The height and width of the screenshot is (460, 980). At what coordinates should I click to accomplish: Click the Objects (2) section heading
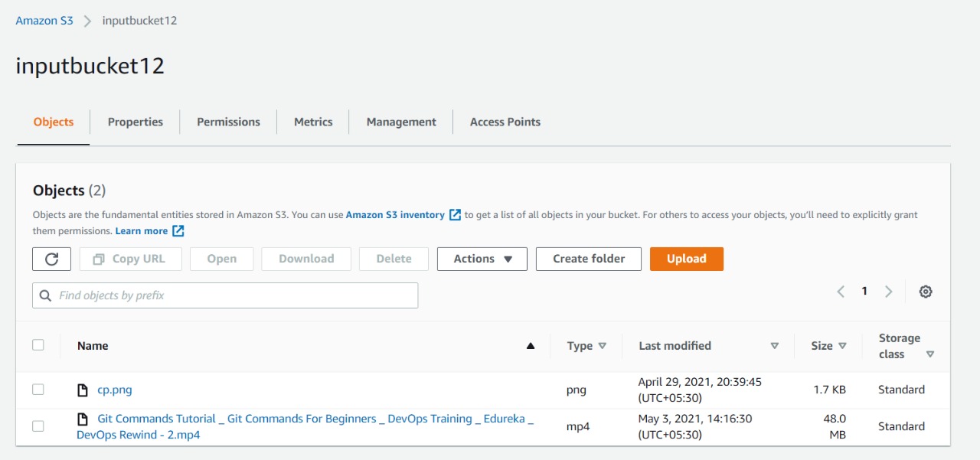tap(70, 191)
